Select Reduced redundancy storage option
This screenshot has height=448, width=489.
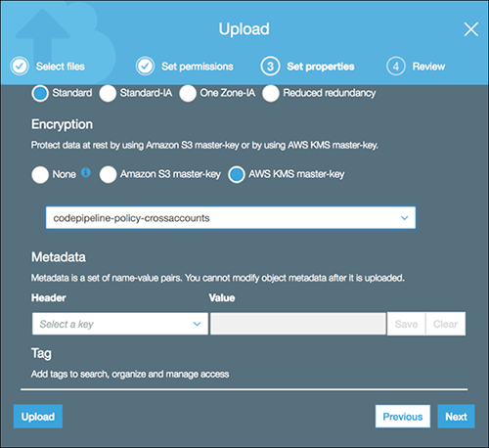pos(271,94)
